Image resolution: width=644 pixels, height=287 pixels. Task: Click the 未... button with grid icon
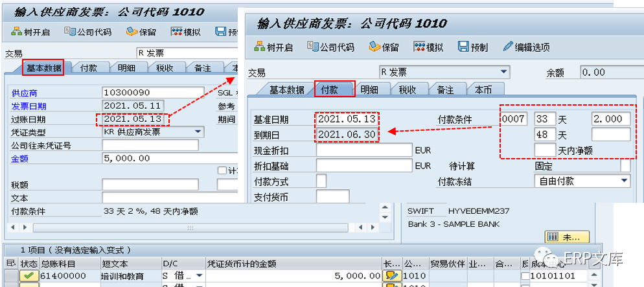tap(567, 237)
